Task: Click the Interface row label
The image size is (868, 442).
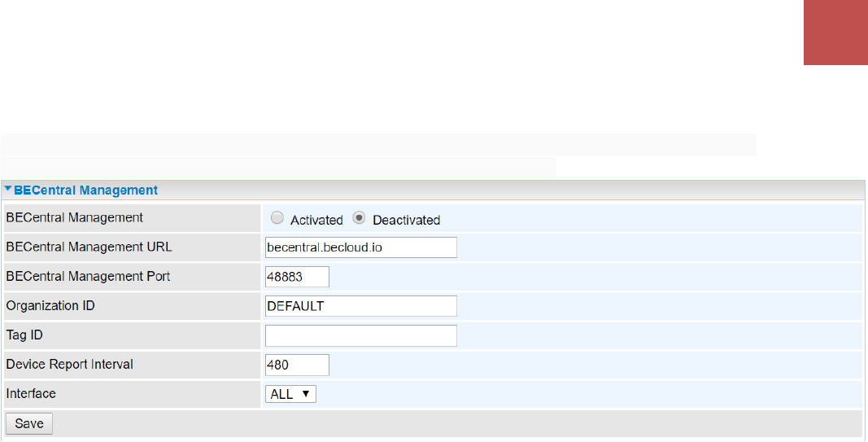Action: (x=31, y=393)
